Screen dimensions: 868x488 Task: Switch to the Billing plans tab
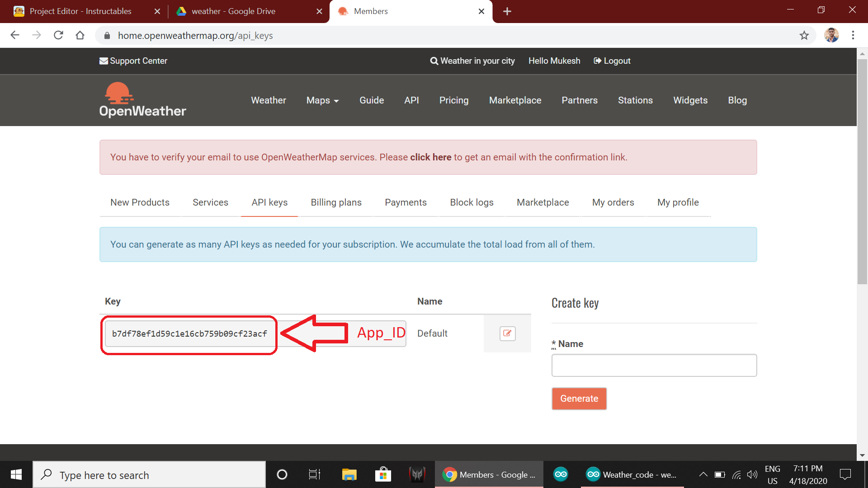pos(336,202)
